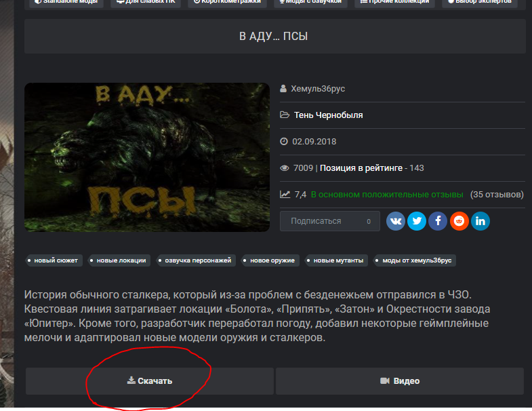The image size is (532, 411).
Task: Open the Позиция в рейтинге link
Action: [x=361, y=168]
